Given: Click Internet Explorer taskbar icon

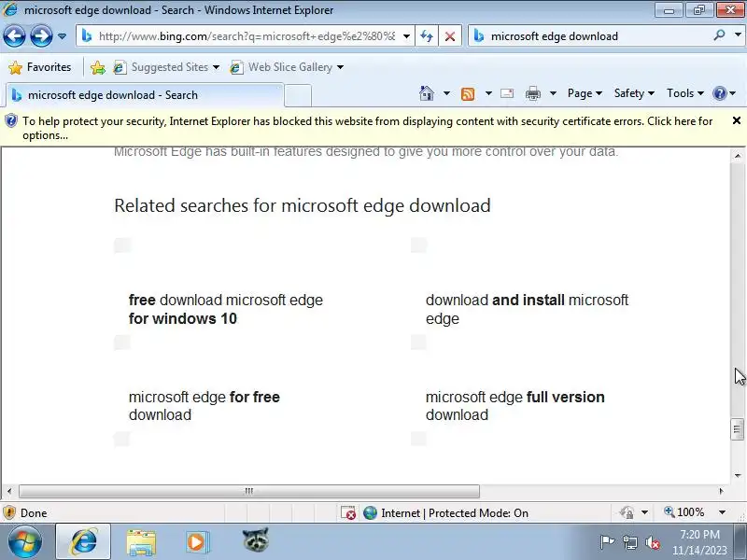Looking at the screenshot, I should pyautogui.click(x=83, y=542).
